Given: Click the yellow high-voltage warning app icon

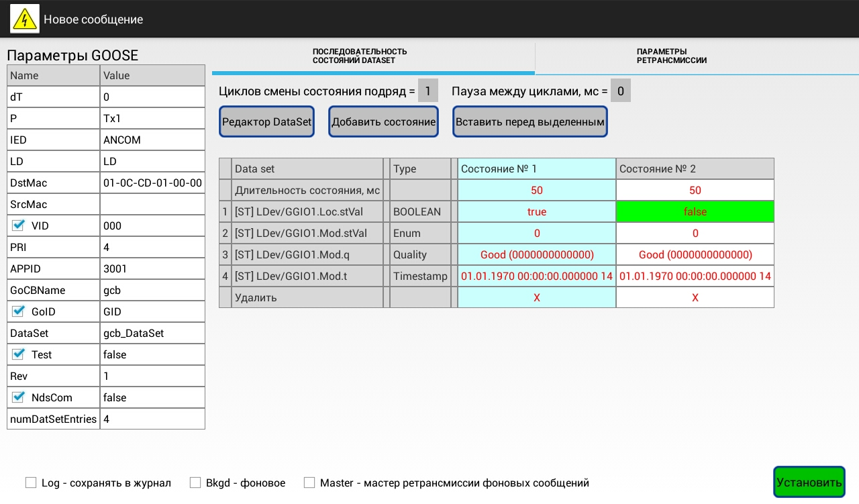Looking at the screenshot, I should 25,19.
